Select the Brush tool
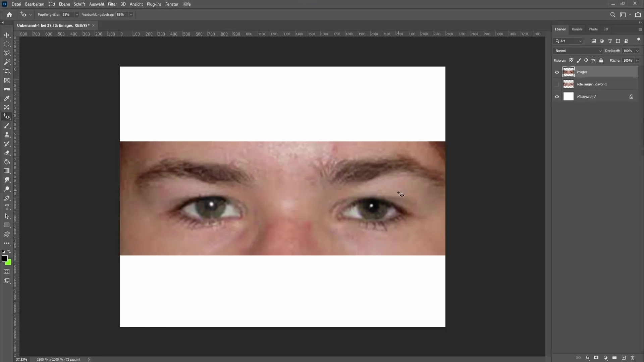This screenshot has height=362, width=644. click(x=7, y=126)
